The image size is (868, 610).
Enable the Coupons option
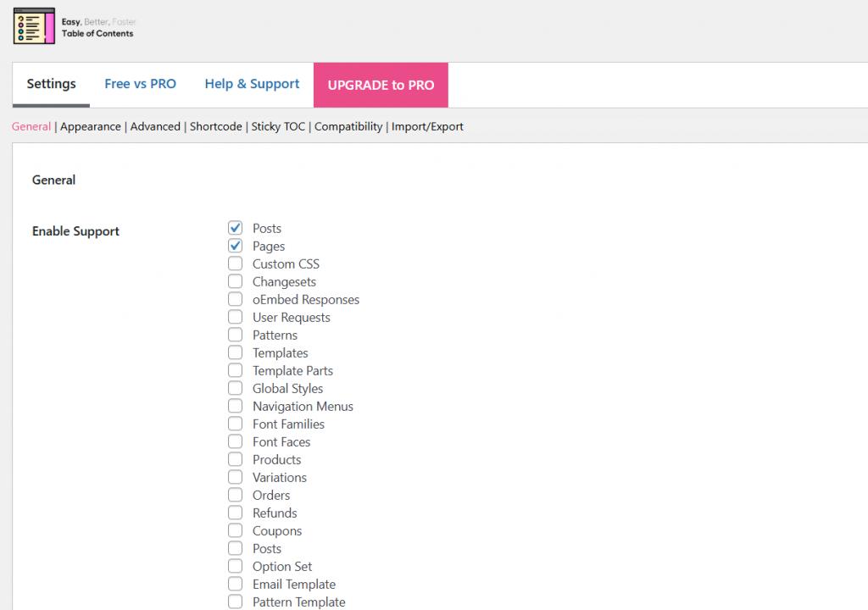tap(235, 530)
